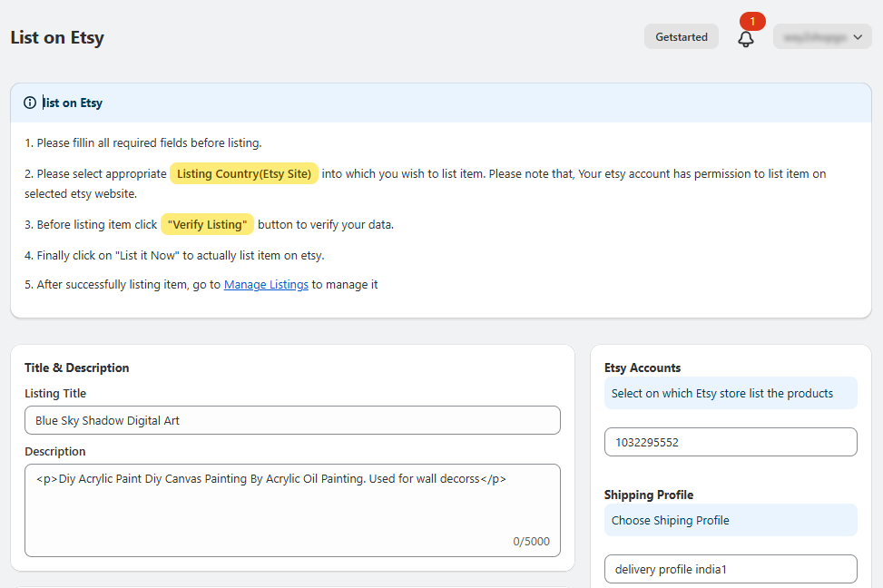Click the highlighted "Verify Listing" label
Image resolution: width=883 pixels, height=588 pixels.
[207, 224]
